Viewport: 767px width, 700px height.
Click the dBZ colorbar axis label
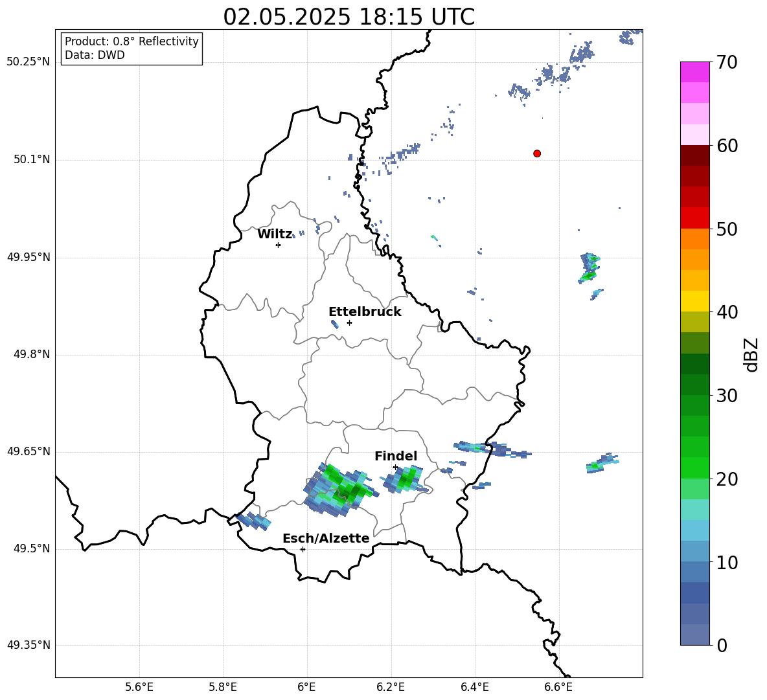751,354
